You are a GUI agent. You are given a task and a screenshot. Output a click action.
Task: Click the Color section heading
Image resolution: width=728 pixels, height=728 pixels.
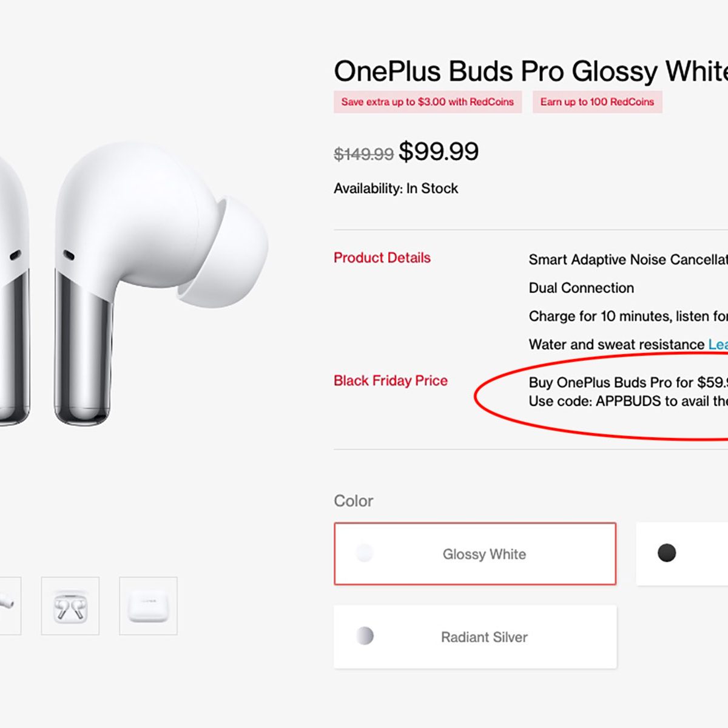(x=353, y=501)
